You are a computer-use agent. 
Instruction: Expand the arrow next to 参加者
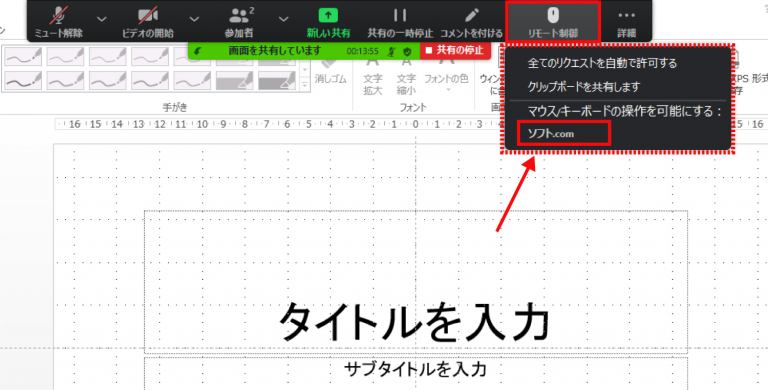pyautogui.click(x=283, y=19)
